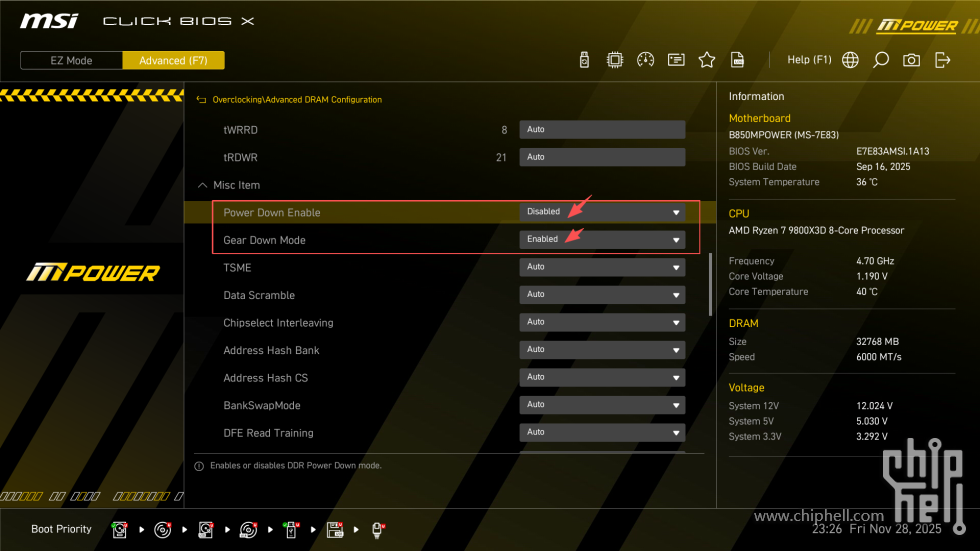Select the Advanced (F7) mode tab
The image size is (980, 551).
[173, 60]
